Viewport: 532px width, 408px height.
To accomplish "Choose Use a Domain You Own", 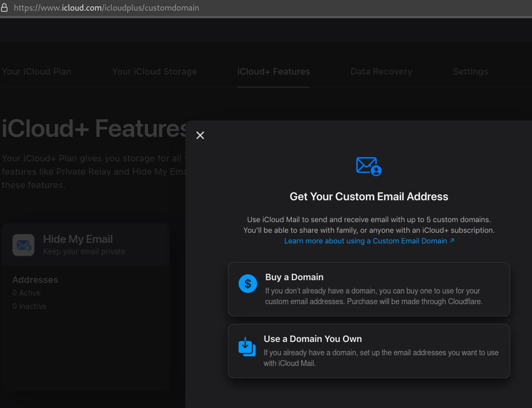I will pos(369,350).
